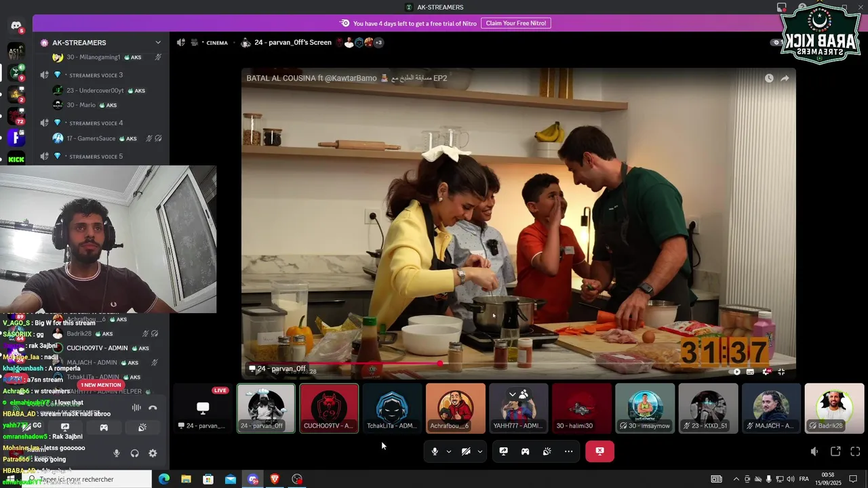This screenshot has width=868, height=488.
Task: Select Badrik28 participant tile
Action: [833, 408]
